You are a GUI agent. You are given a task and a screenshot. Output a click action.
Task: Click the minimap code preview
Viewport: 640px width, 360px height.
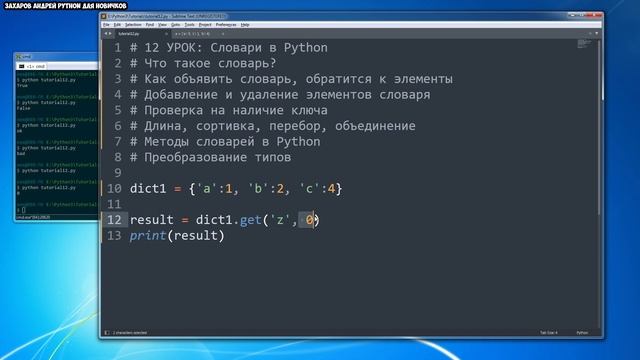584,44
